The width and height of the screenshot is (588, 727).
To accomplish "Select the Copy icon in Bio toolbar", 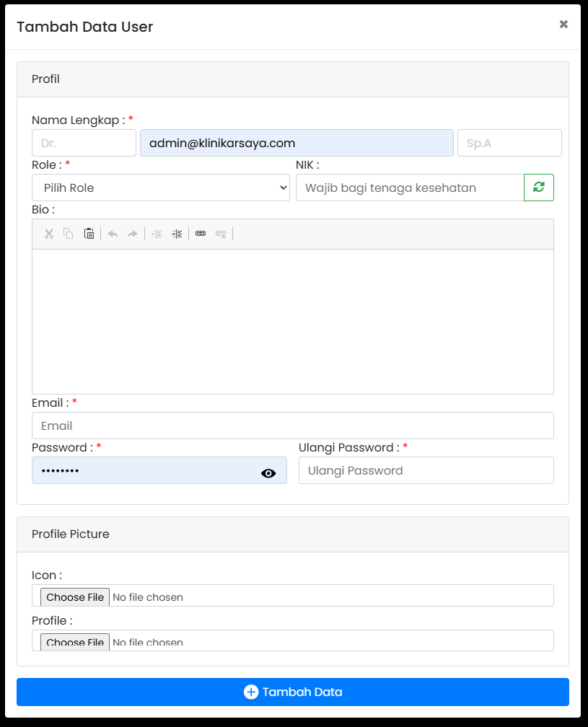I will click(69, 234).
